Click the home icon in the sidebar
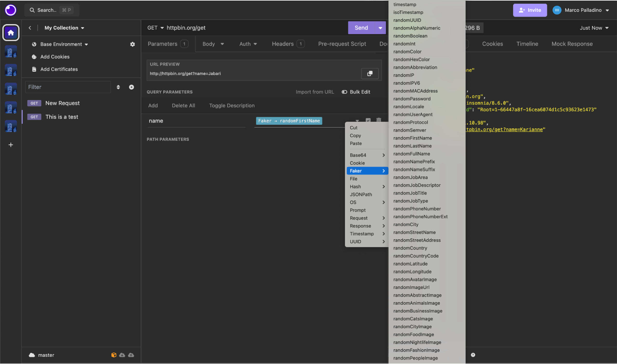 tap(11, 33)
